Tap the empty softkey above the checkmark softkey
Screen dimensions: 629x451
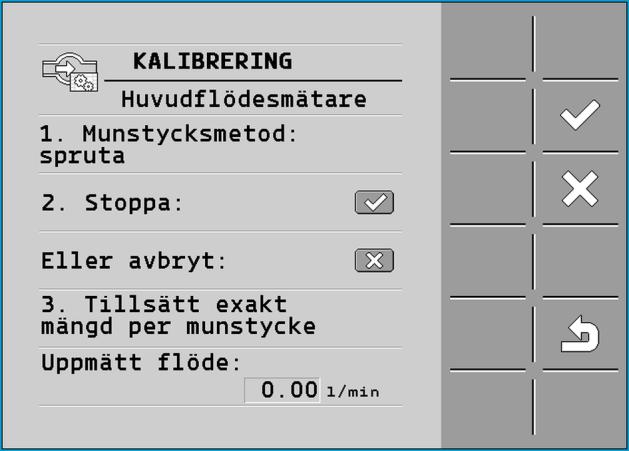(580, 45)
